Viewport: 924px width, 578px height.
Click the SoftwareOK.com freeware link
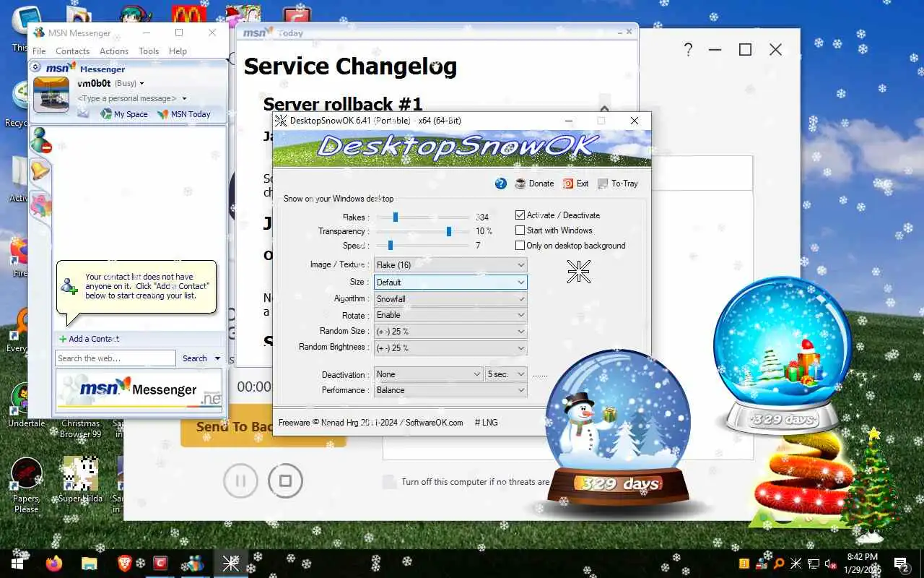tap(435, 423)
